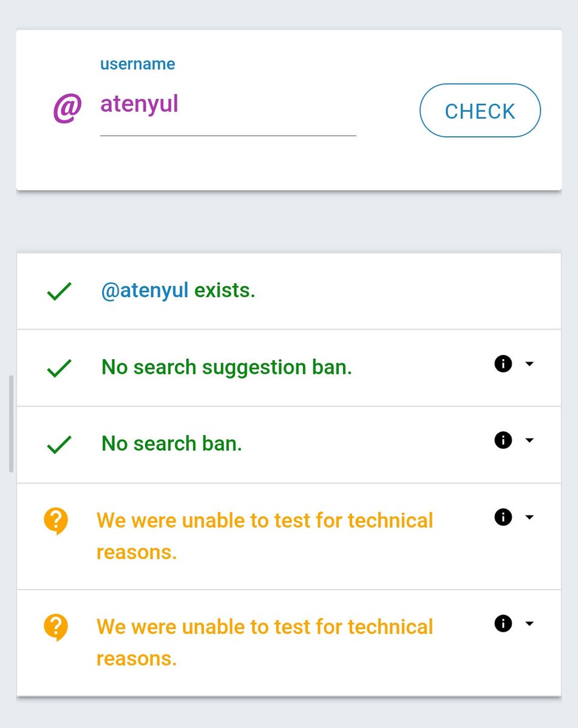Expand first unable-to-test row dropdown arrow
Screen dimensions: 578x728
[529, 517]
